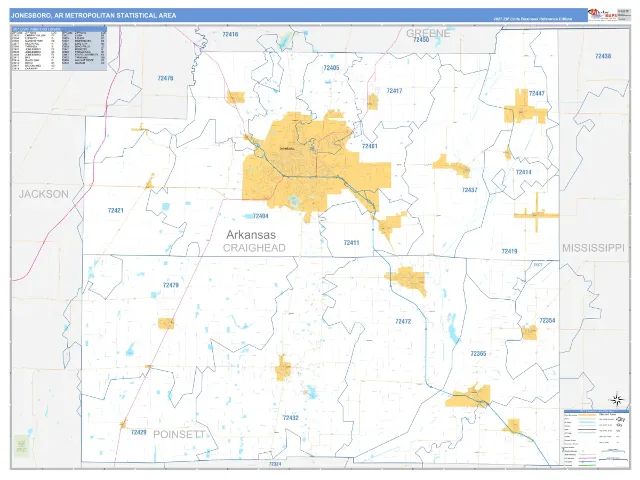This screenshot has height=480, width=640.
Task: Select ZIP code label 72414
Action: 523,172
